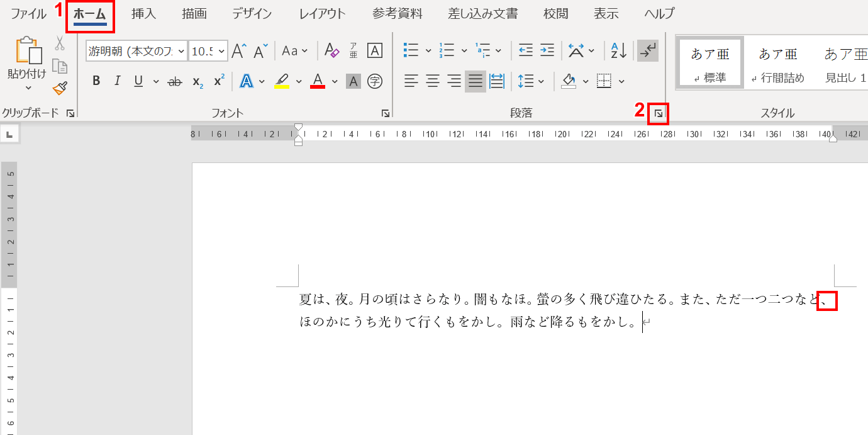Decrease paragraph indent
The width and height of the screenshot is (868, 435).
526,50
